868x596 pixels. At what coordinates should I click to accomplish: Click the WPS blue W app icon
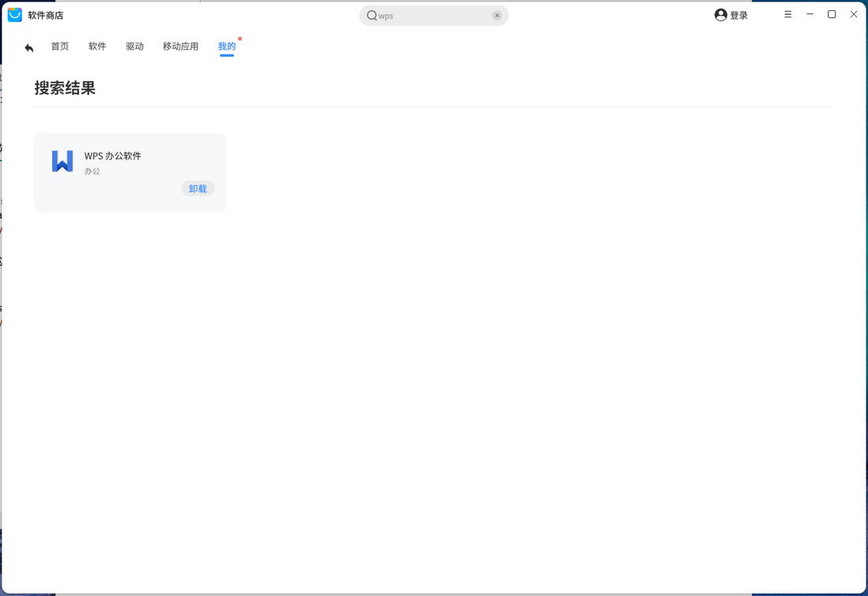[x=62, y=161]
